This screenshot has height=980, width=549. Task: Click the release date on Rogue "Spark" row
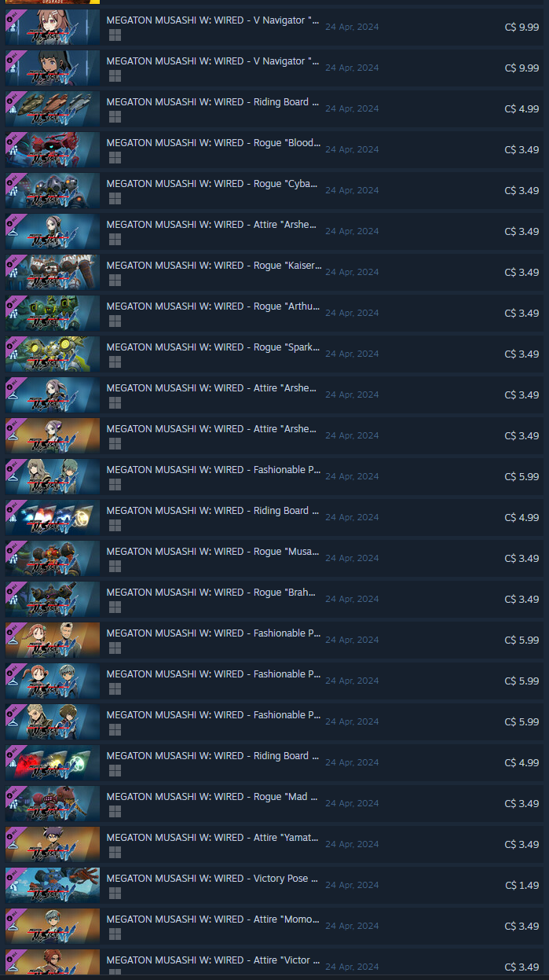pos(352,354)
